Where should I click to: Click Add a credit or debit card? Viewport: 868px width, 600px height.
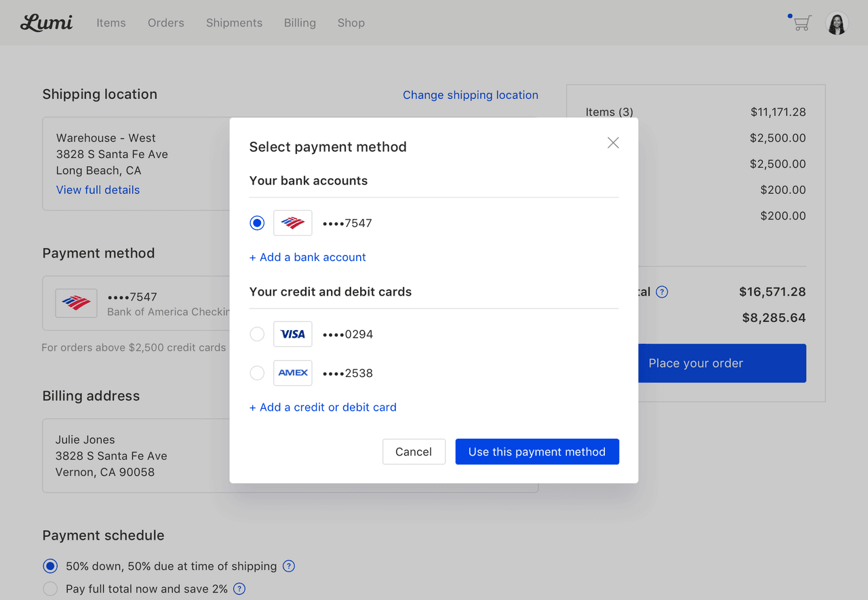tap(323, 407)
